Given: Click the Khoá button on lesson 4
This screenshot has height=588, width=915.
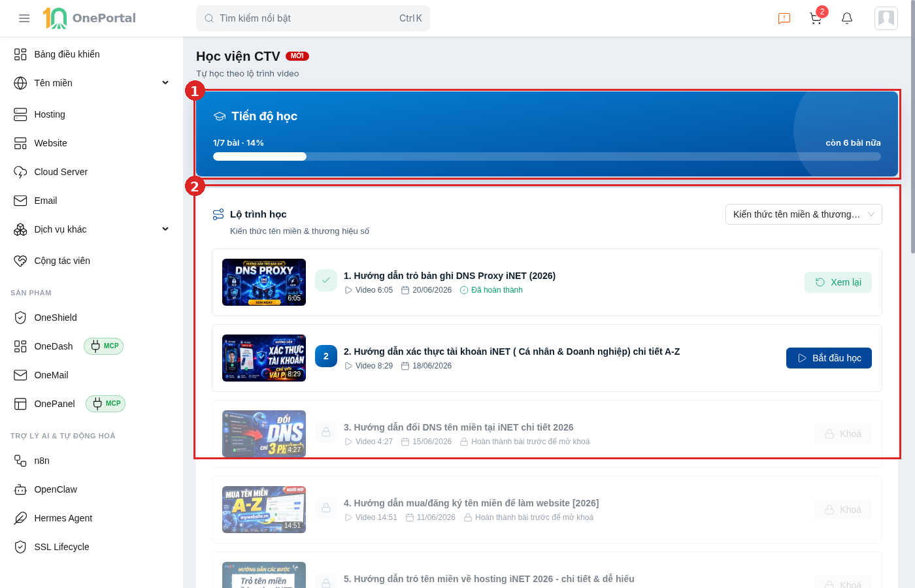Looking at the screenshot, I should [x=842, y=510].
